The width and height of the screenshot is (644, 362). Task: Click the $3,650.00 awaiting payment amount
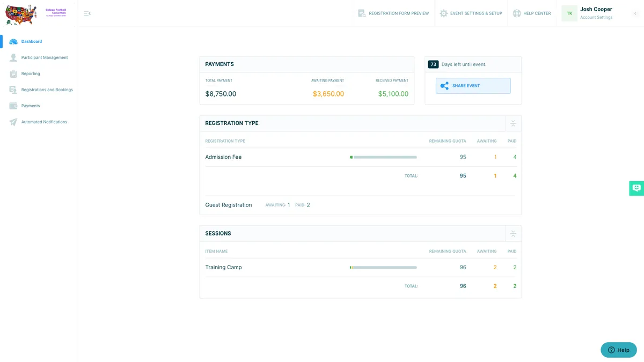tap(328, 94)
